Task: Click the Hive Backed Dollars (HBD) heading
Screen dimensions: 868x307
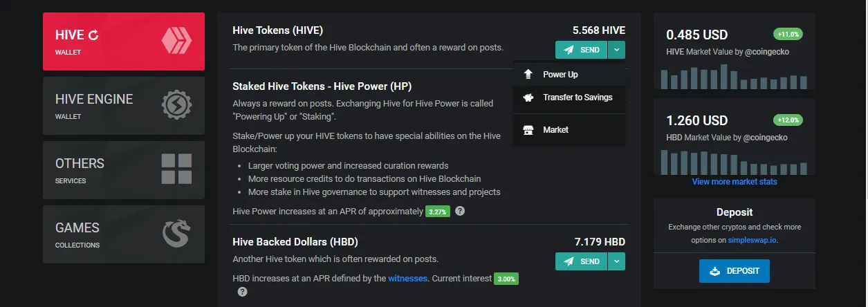Action: 295,242
